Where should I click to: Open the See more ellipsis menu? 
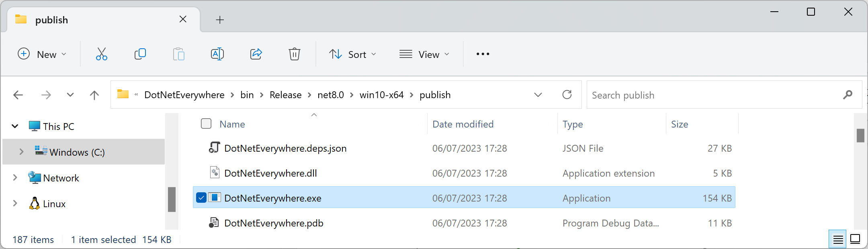[483, 54]
